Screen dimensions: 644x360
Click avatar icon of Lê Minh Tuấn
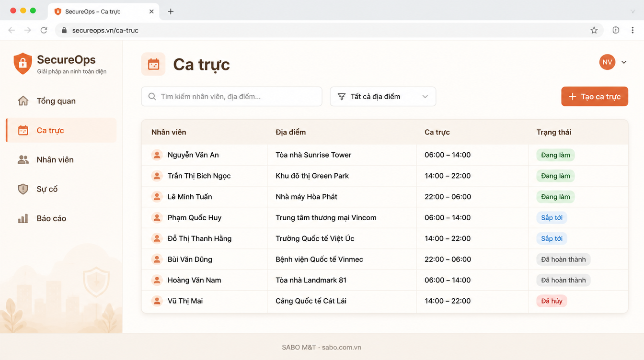pyautogui.click(x=157, y=197)
